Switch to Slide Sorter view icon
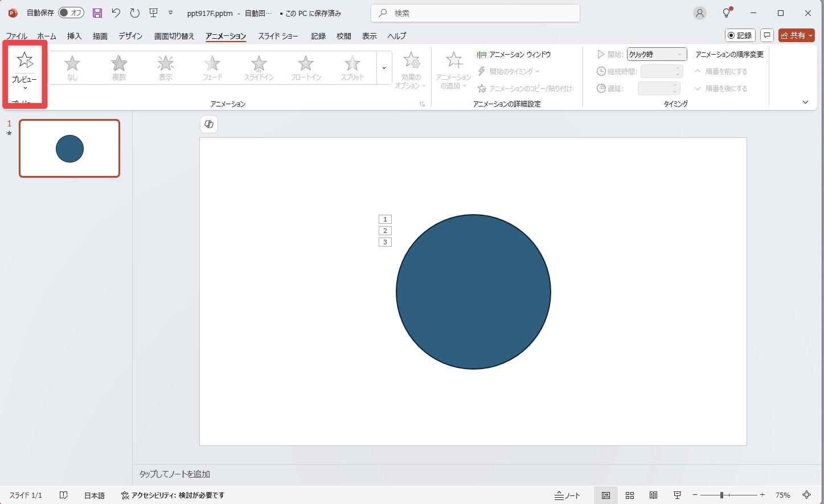 pos(630,495)
